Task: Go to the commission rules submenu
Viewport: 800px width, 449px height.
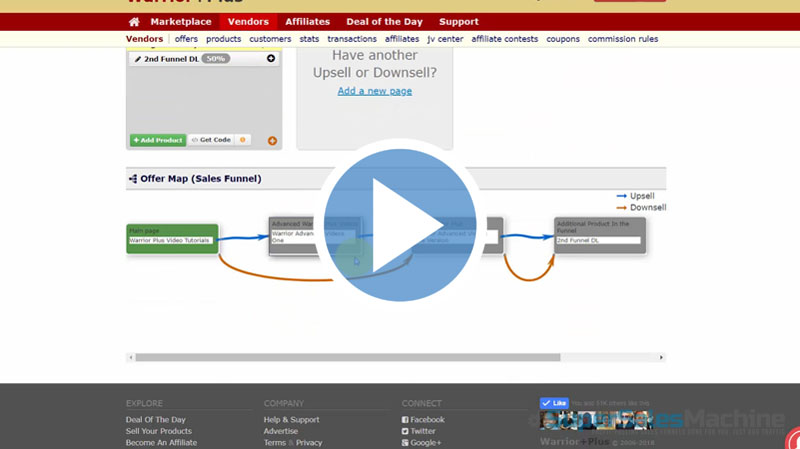Action: point(622,39)
